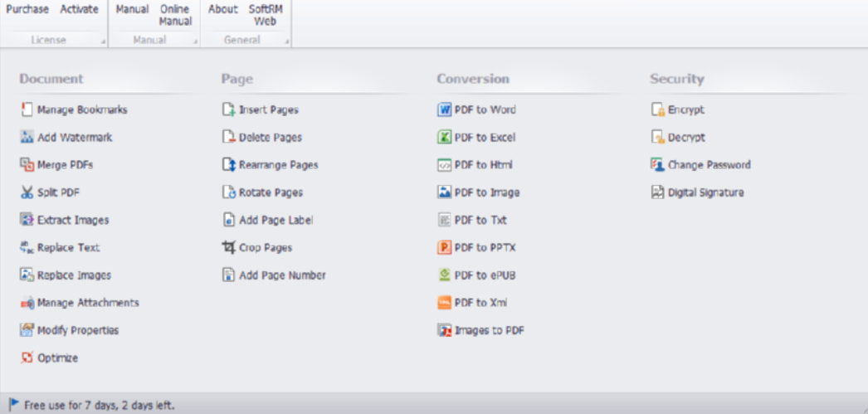Click the trial status flag icon
Viewport: 868px width, 414px height.
[14, 405]
